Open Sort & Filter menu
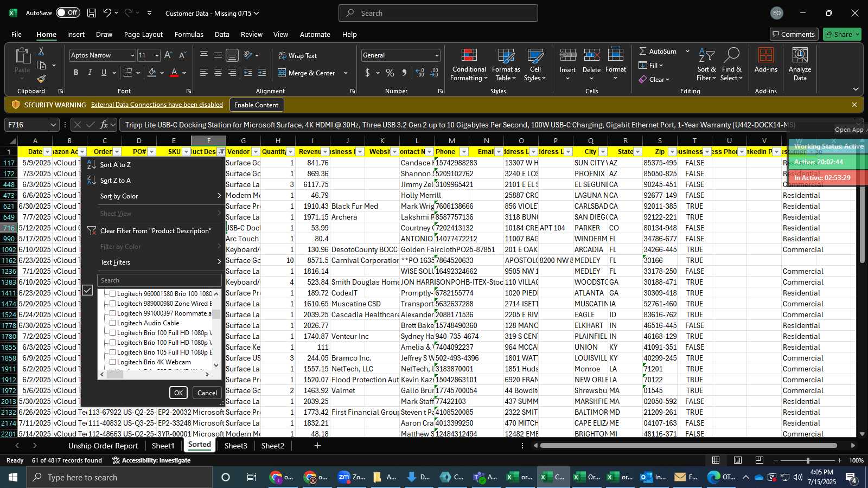The image size is (868, 488). pos(706,65)
